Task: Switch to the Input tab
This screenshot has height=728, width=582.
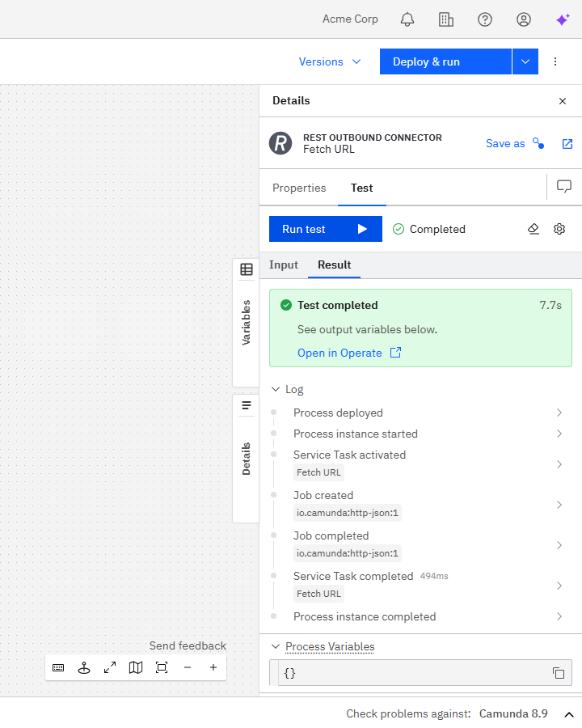Action: pyautogui.click(x=284, y=265)
